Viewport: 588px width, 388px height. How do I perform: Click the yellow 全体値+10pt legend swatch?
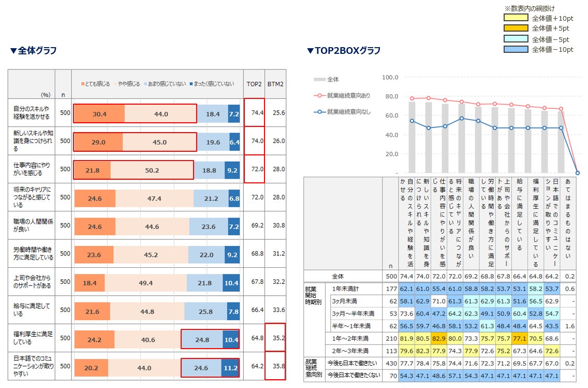pos(516,18)
